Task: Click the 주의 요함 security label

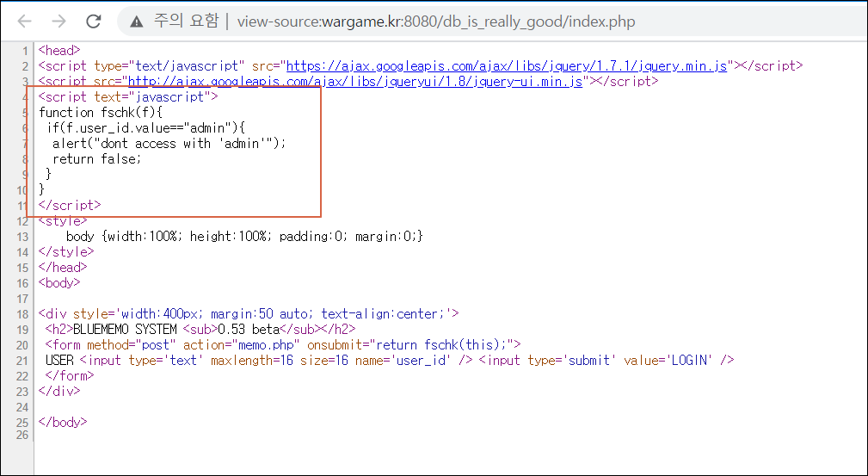Action: (187, 22)
